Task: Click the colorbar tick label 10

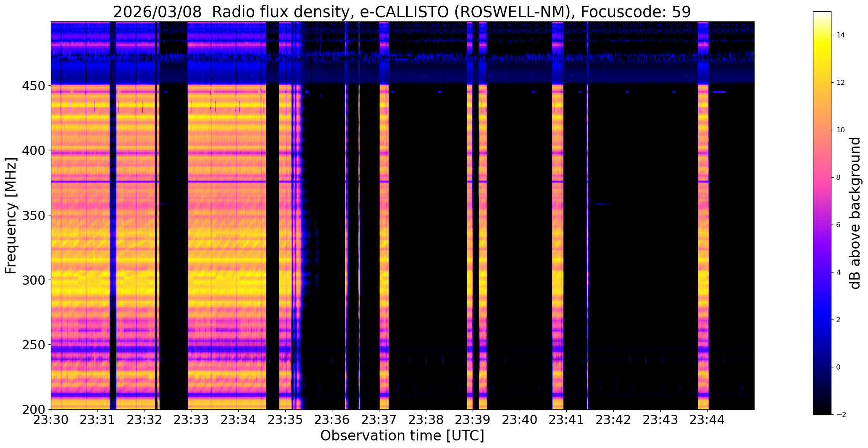Action: 841,130
